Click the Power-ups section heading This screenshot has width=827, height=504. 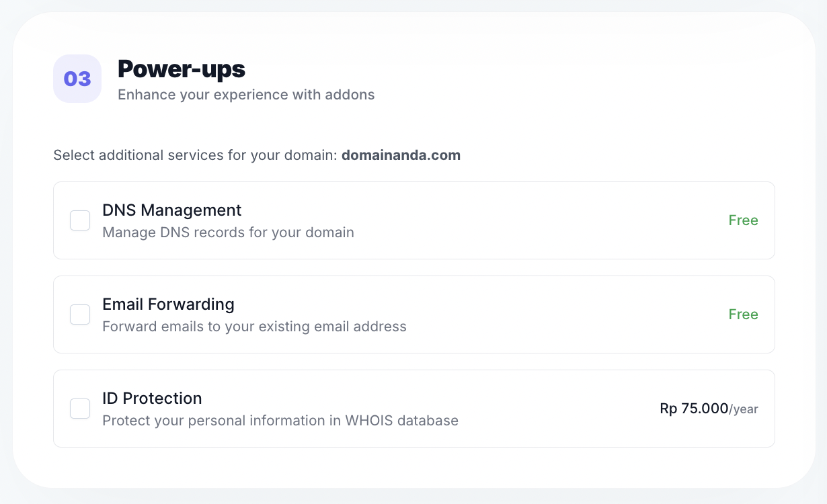(182, 69)
